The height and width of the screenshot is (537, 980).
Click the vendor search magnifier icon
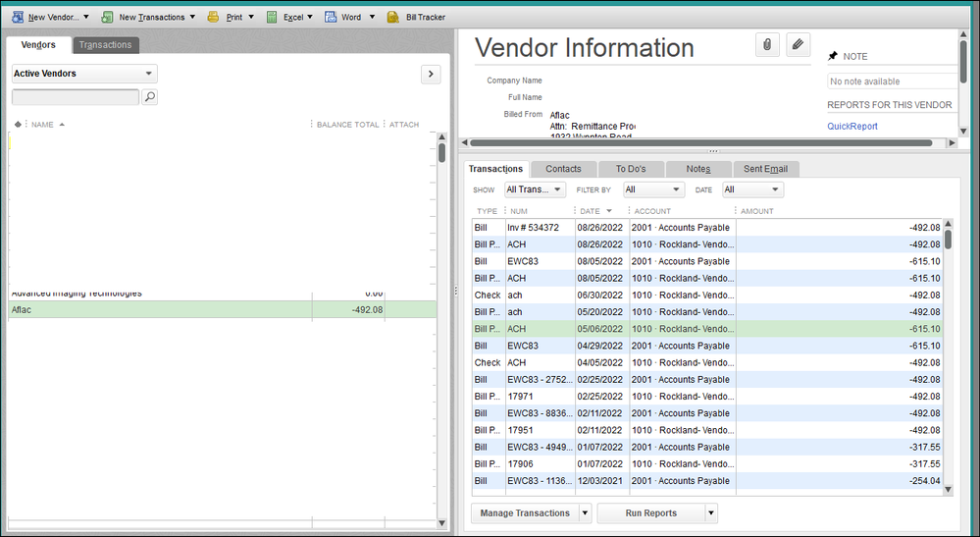[x=150, y=97]
